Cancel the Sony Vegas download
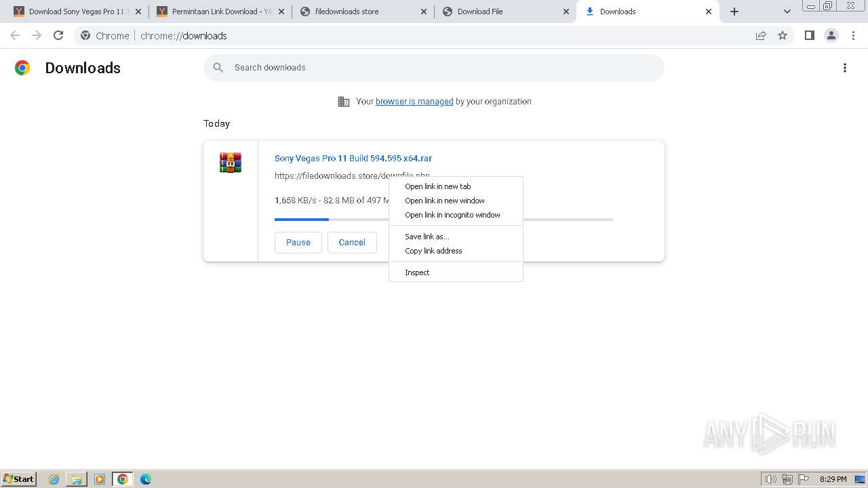 352,242
